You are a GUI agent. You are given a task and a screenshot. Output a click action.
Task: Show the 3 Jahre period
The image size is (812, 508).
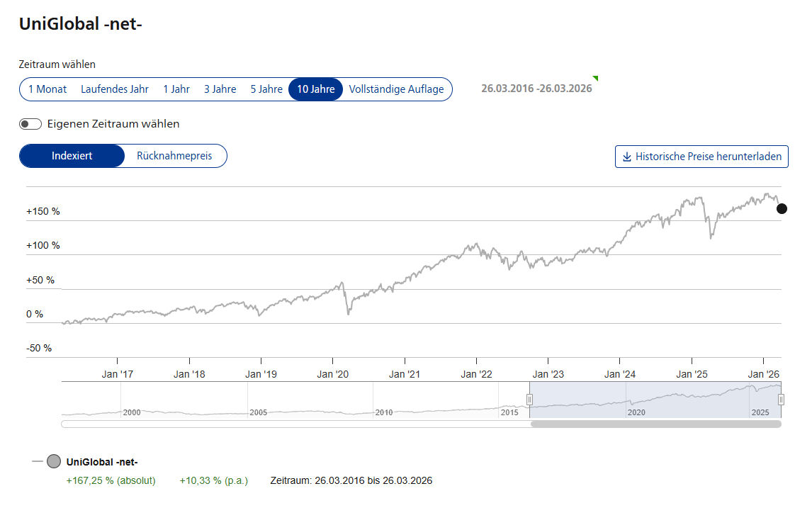pyautogui.click(x=220, y=89)
